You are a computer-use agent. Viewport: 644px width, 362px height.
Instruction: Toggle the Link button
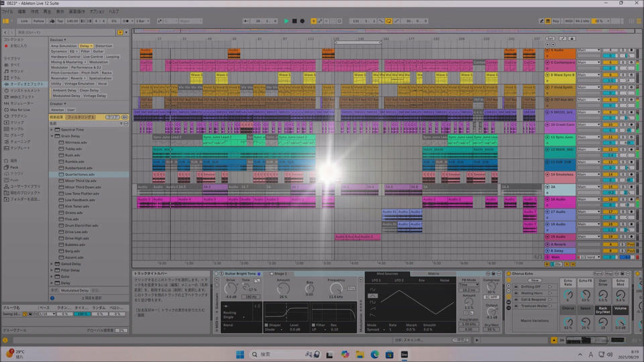[x=24, y=21]
